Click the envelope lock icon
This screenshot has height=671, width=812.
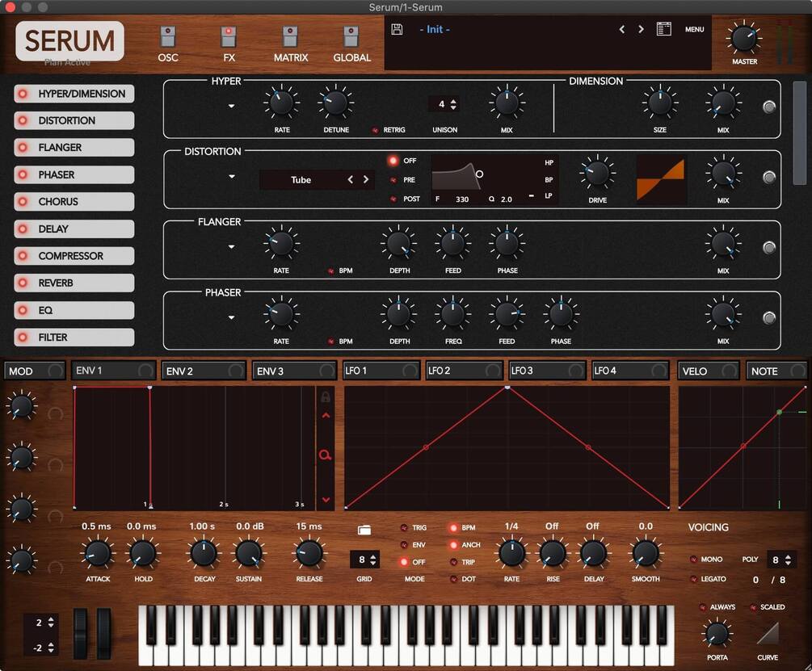coord(326,396)
